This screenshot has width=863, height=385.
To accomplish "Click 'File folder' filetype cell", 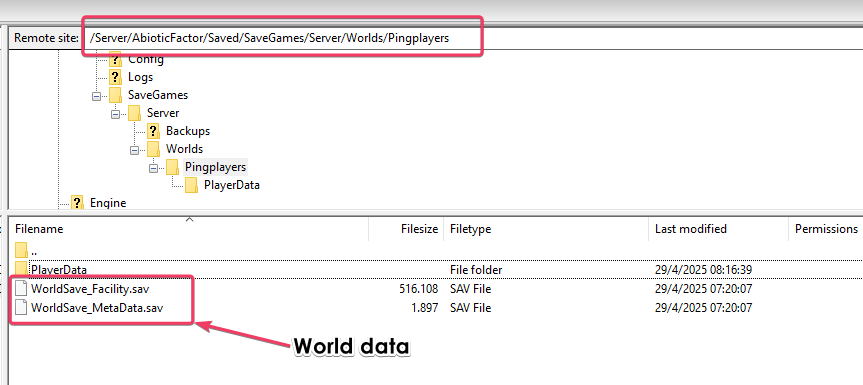I will tap(476, 270).
